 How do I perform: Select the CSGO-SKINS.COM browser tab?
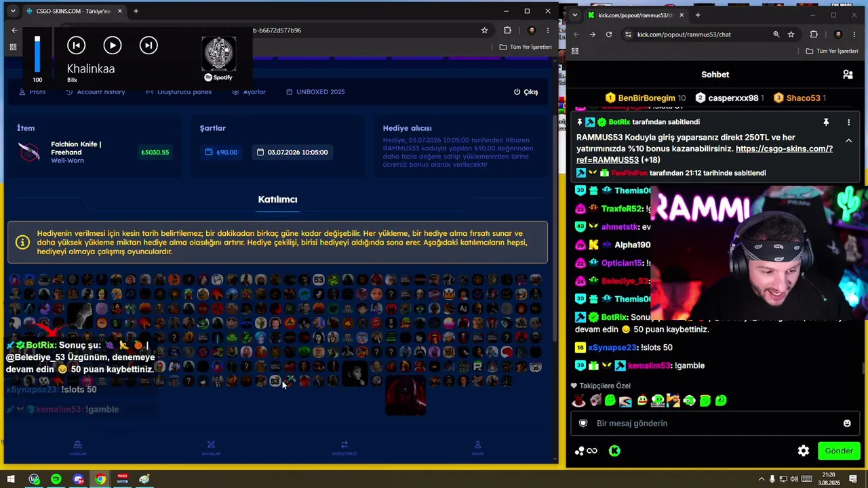[73, 11]
